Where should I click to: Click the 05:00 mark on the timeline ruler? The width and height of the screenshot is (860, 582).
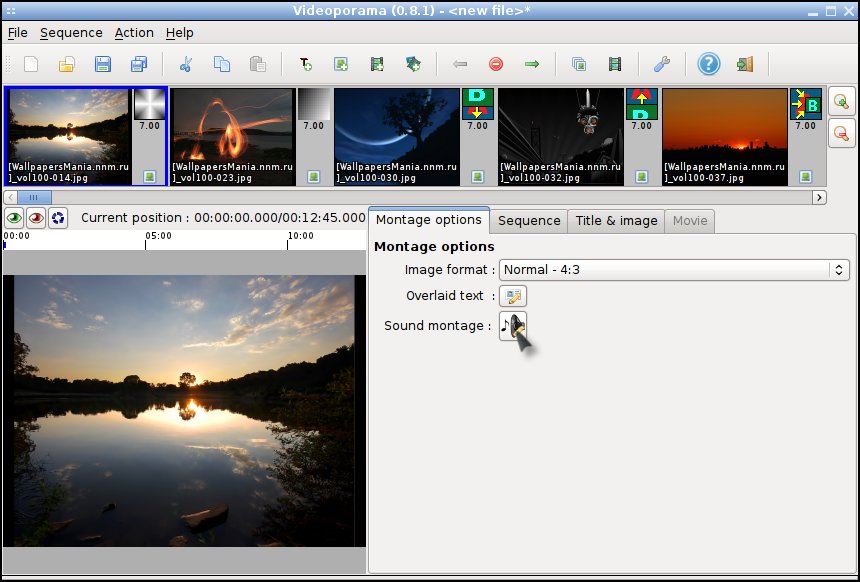pyautogui.click(x=158, y=236)
